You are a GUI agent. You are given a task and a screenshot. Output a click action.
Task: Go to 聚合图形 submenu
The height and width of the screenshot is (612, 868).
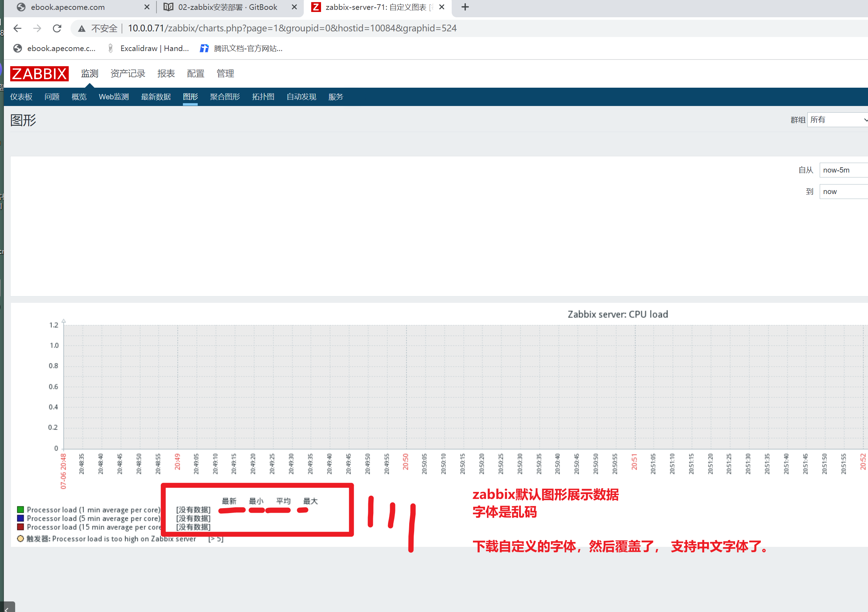coord(225,97)
